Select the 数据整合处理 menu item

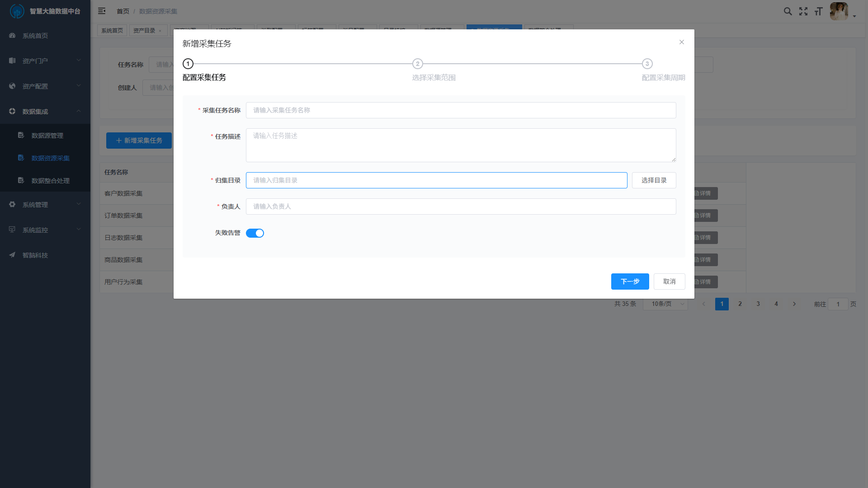point(50,181)
